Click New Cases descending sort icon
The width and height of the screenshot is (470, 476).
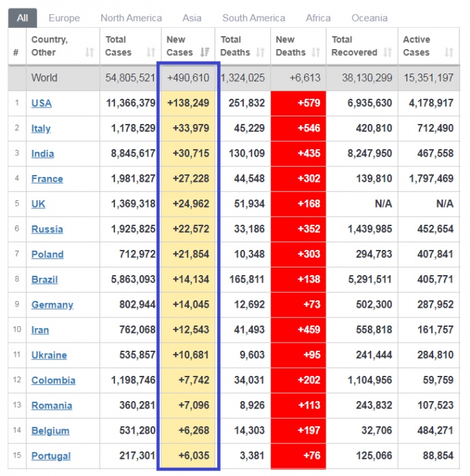click(x=205, y=52)
